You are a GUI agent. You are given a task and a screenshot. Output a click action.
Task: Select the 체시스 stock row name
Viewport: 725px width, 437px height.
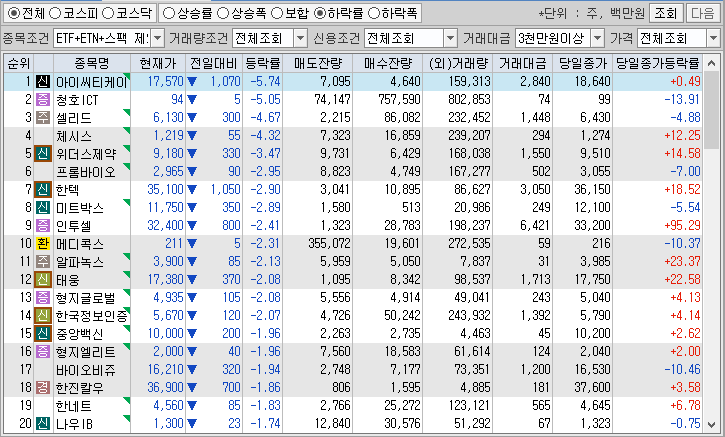(x=74, y=136)
